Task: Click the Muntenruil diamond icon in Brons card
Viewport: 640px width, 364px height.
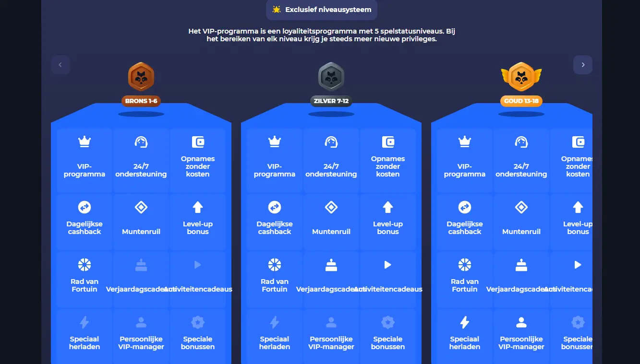Action: point(141,207)
